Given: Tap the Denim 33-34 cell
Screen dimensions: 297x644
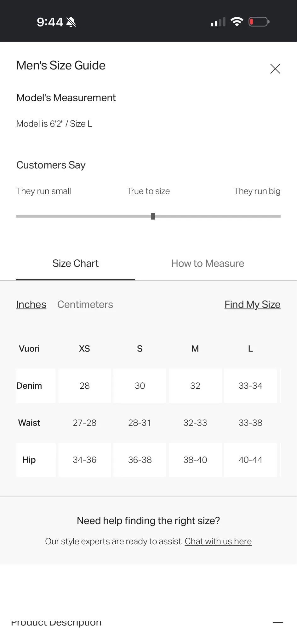Looking at the screenshot, I should 250,386.
